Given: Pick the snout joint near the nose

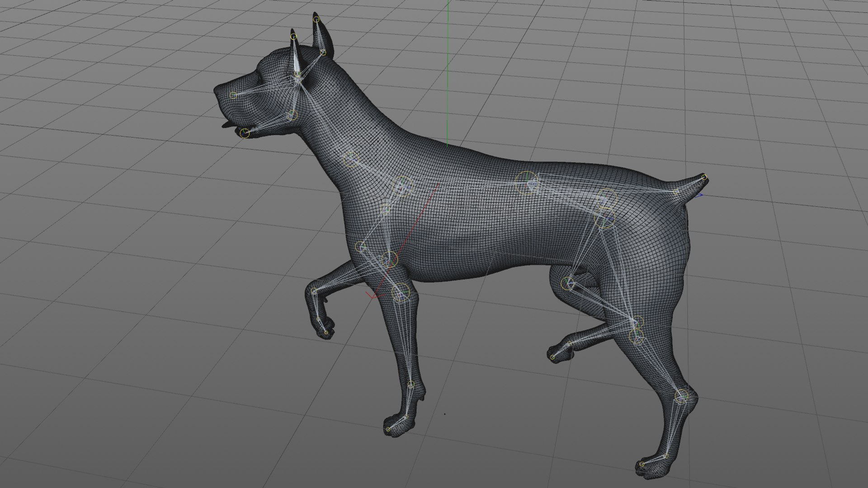Looking at the screenshot, I should coord(233,95).
